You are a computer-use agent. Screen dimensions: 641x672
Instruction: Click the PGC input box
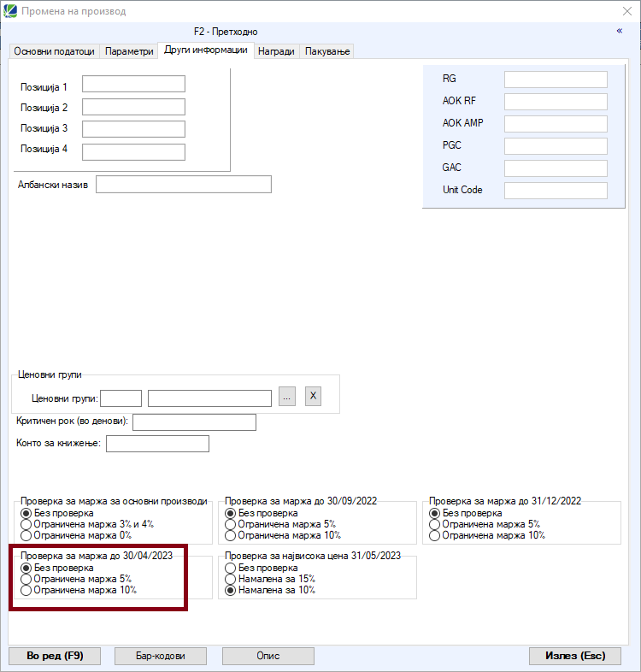pyautogui.click(x=556, y=146)
